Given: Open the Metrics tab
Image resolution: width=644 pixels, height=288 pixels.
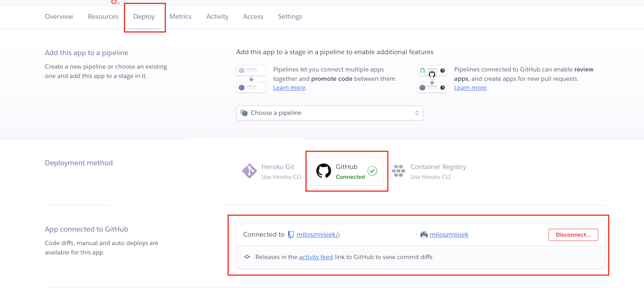Looking at the screenshot, I should pyautogui.click(x=180, y=17).
